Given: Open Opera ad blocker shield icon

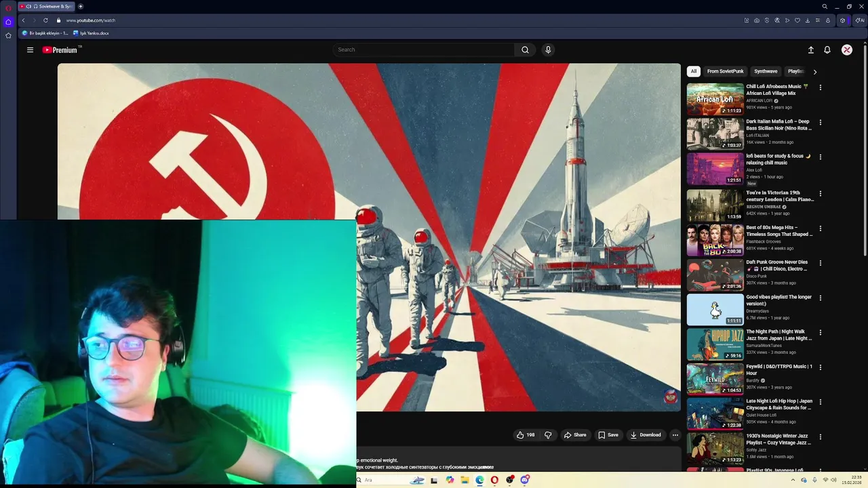Looking at the screenshot, I should point(767,20).
